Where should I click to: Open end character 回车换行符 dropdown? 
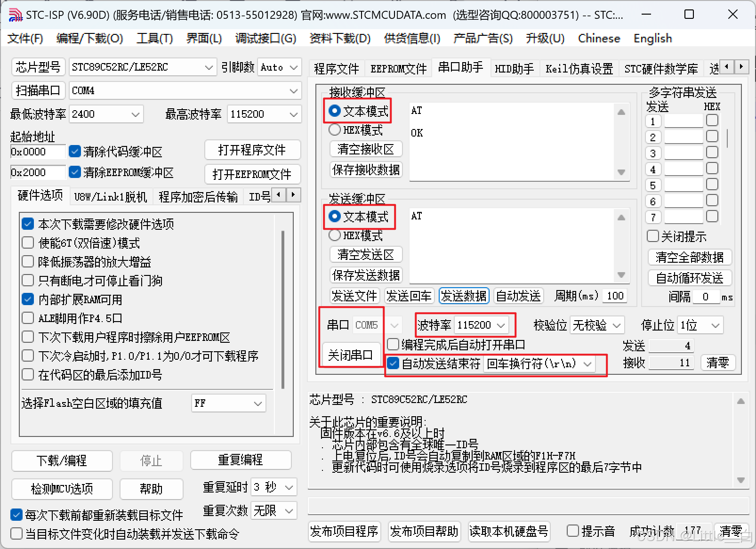[539, 363]
